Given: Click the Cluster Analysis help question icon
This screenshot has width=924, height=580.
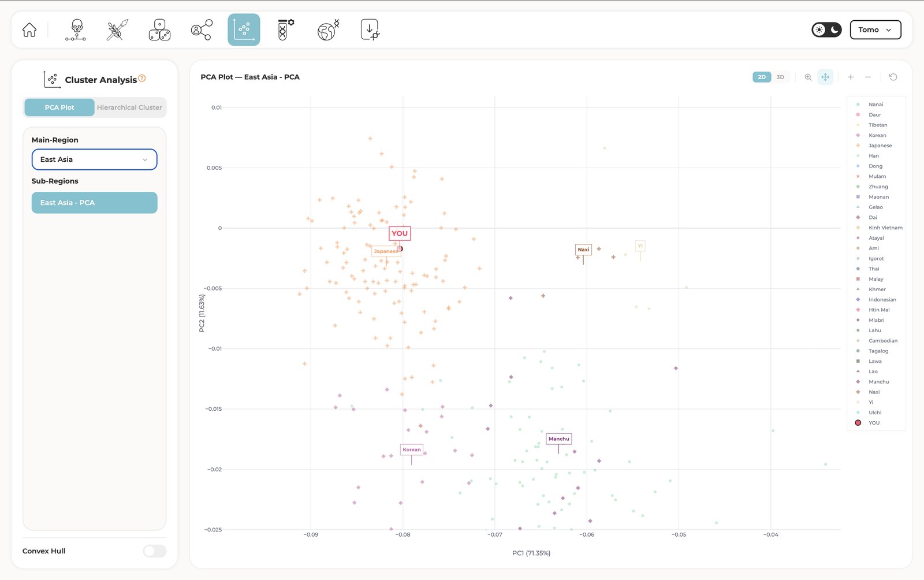Looking at the screenshot, I should pos(142,78).
